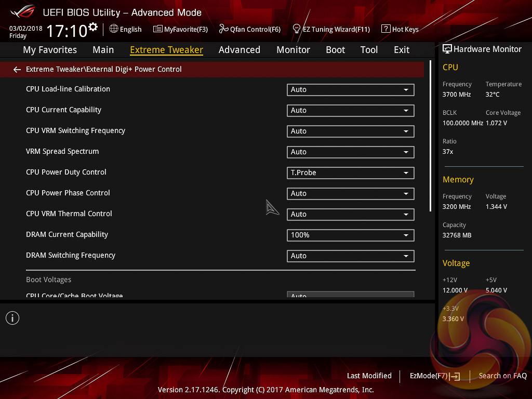
Task: Open DRAM Switching Frequency dropdown
Action: tap(351, 256)
